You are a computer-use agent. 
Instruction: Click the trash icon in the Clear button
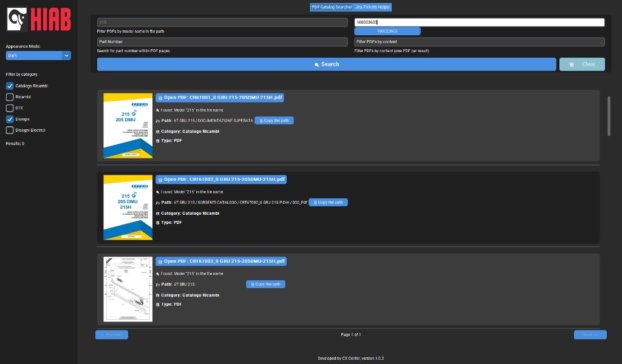pyautogui.click(x=572, y=64)
